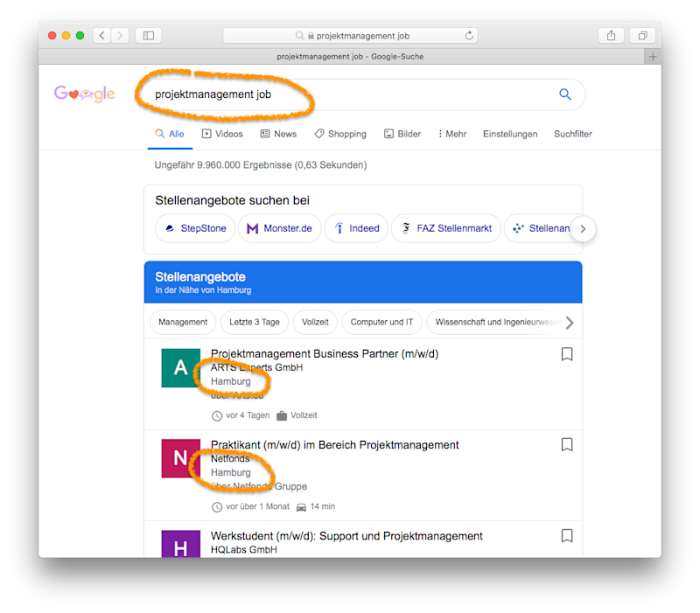The height and width of the screenshot is (613, 700).
Task: Switch to the Shopping tab
Action: (340, 134)
